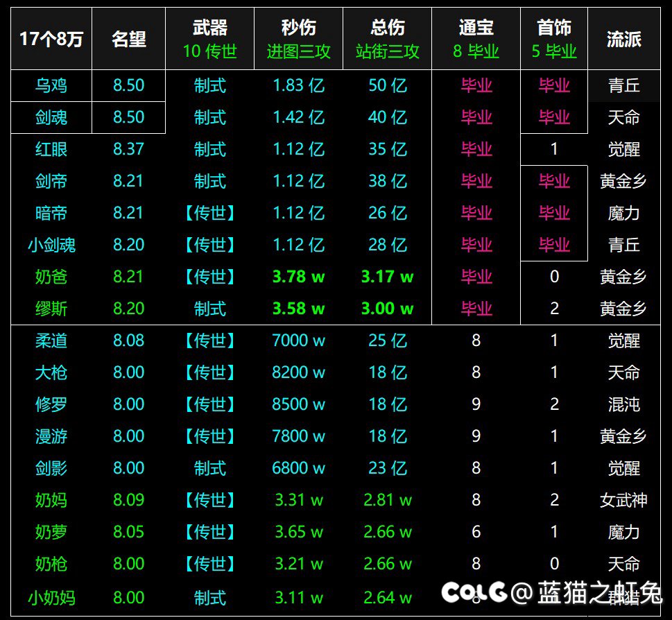Select 柔道's 7000 w value

coord(298,341)
